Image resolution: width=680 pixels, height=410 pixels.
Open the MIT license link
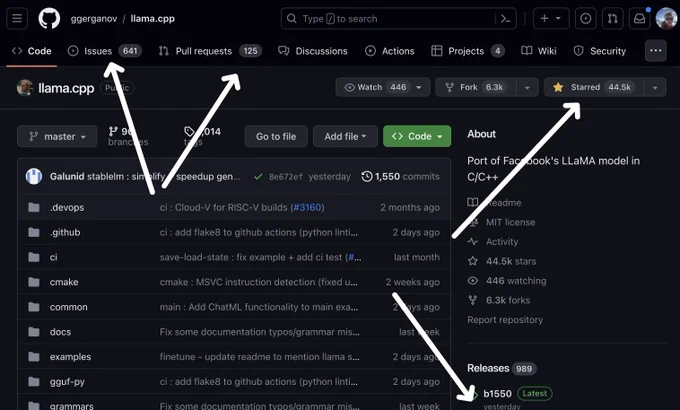[510, 222]
